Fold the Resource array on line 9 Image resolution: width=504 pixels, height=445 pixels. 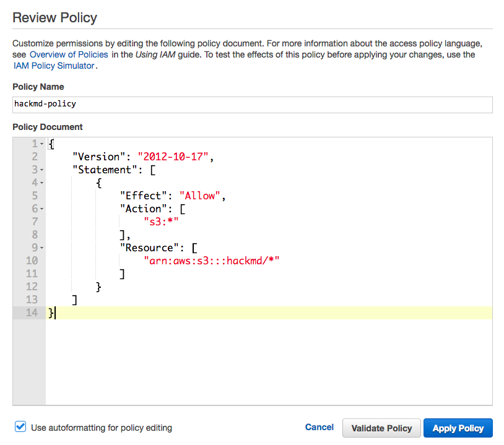tap(41, 248)
